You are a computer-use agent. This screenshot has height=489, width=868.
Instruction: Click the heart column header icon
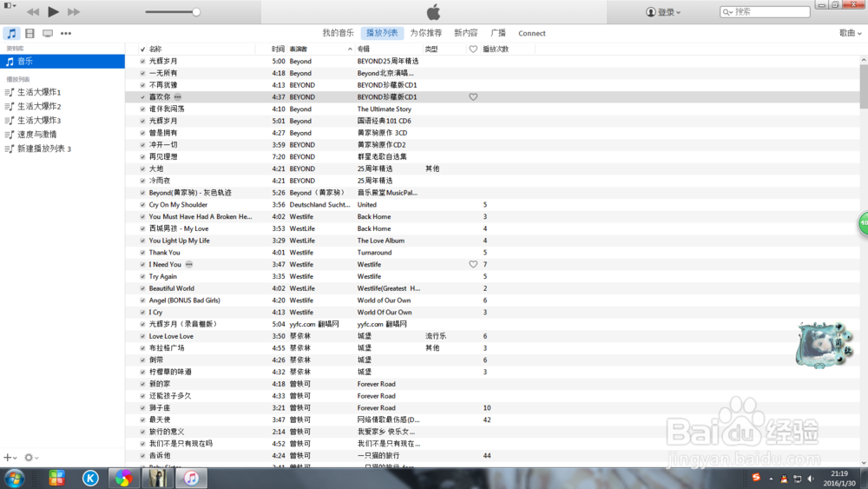pyautogui.click(x=473, y=49)
